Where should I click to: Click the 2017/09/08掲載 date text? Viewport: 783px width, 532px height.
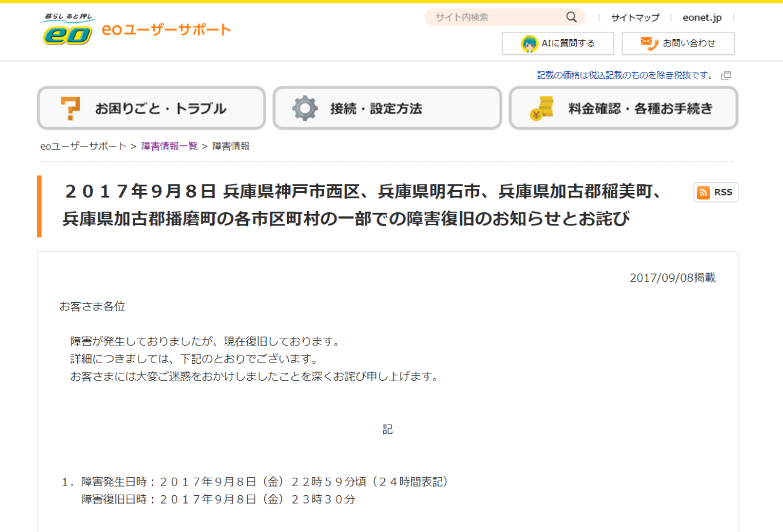click(673, 278)
